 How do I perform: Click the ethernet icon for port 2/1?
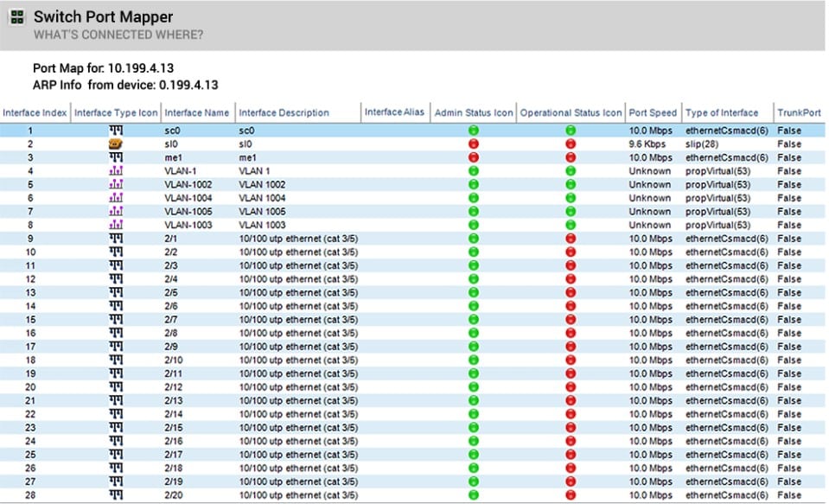tap(116, 239)
